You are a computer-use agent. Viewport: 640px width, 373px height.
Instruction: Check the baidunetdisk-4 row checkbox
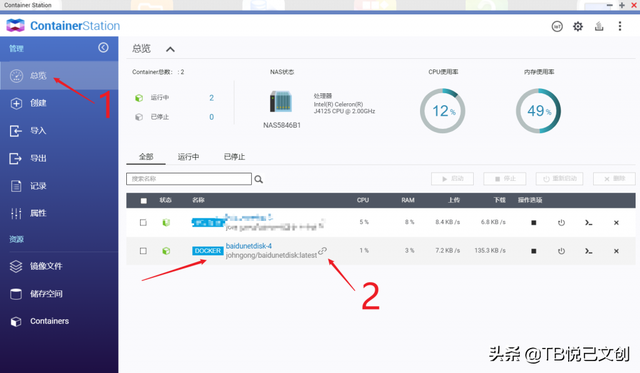click(143, 251)
